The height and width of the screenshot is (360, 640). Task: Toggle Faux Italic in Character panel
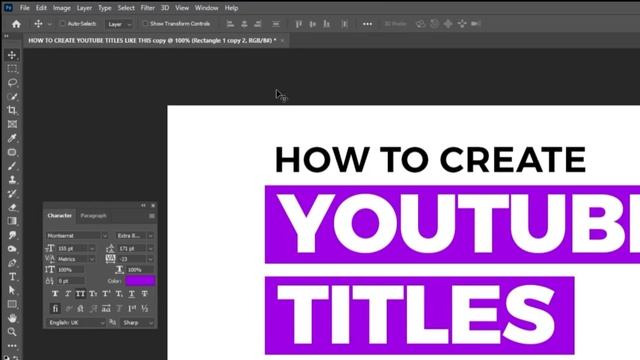coord(68,293)
